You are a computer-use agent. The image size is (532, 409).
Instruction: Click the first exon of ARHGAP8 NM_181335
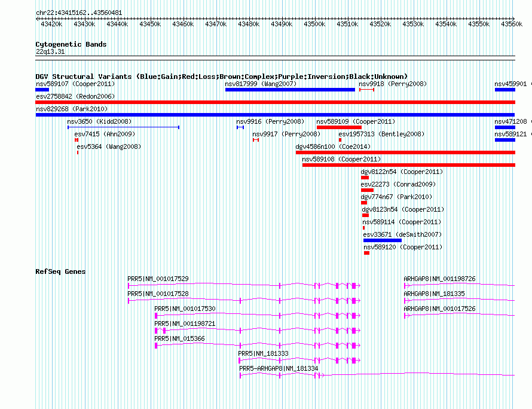point(405,301)
